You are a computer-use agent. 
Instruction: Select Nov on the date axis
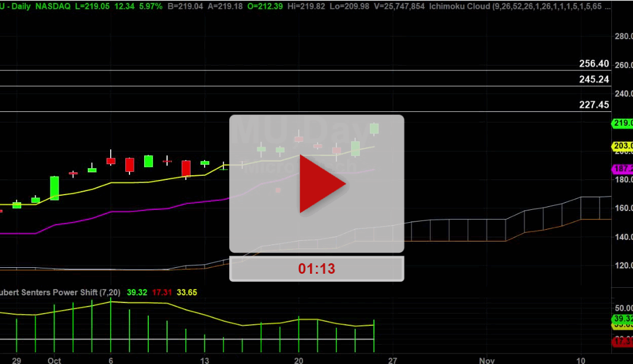coord(487,360)
